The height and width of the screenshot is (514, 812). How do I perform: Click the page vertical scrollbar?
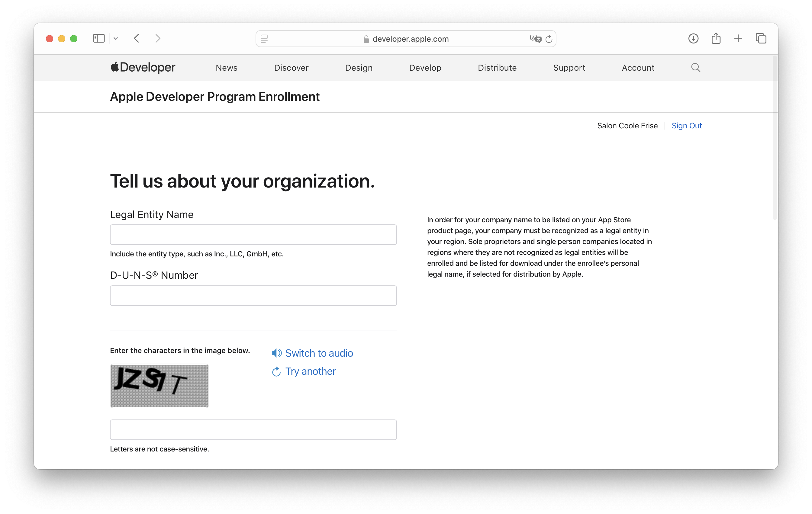tap(775, 138)
